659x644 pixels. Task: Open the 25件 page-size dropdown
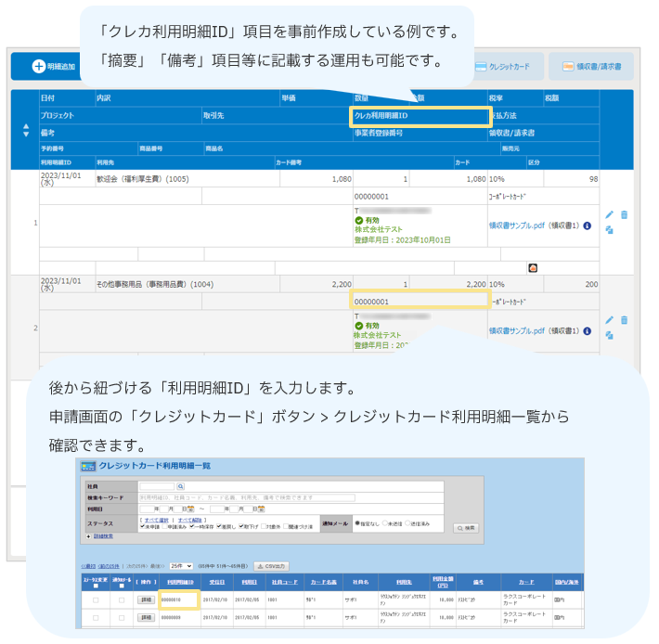tap(182, 565)
